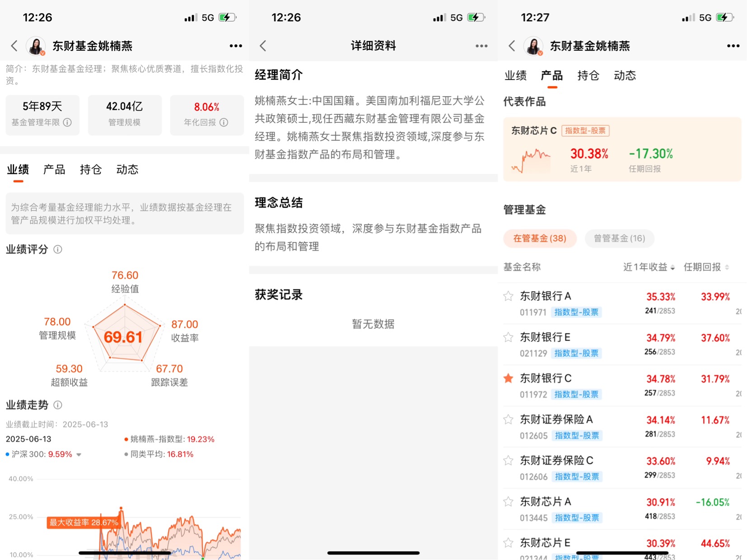This screenshot has height=560, width=747.
Task: Tap info icon beside 业绩走势
Action: coord(58,405)
